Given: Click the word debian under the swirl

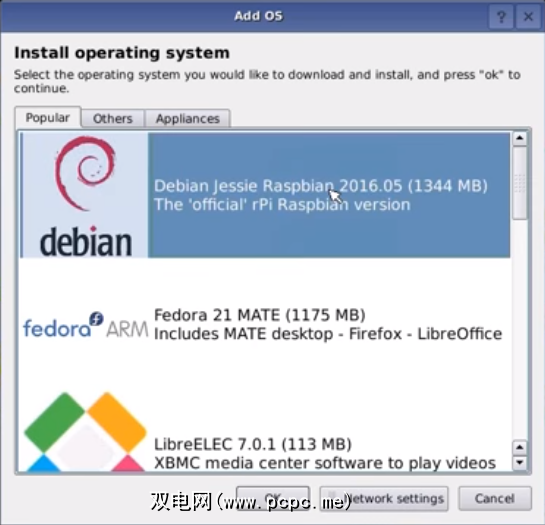Looking at the screenshot, I should 86,242.
